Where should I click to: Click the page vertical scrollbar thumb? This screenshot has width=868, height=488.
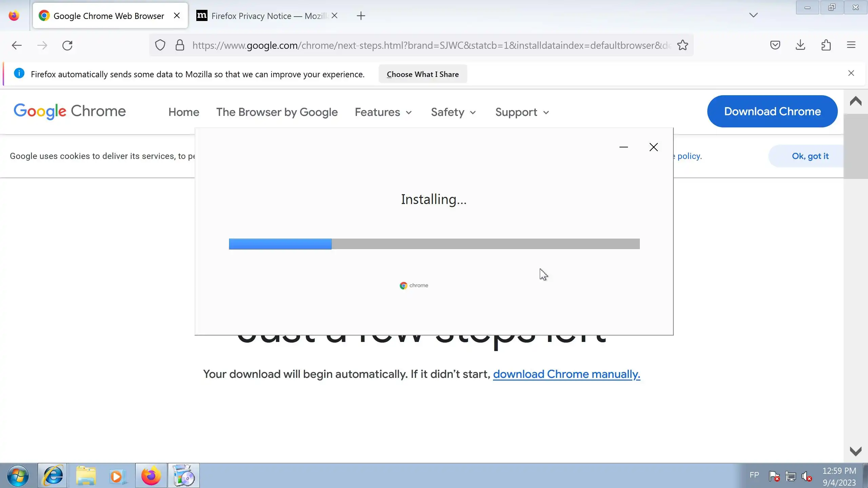coord(855,146)
